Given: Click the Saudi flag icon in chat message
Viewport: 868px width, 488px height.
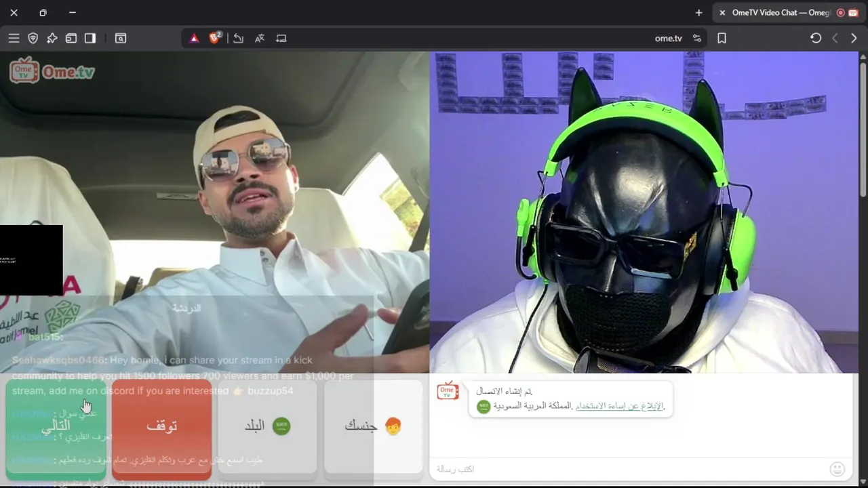Looking at the screenshot, I should point(484,407).
